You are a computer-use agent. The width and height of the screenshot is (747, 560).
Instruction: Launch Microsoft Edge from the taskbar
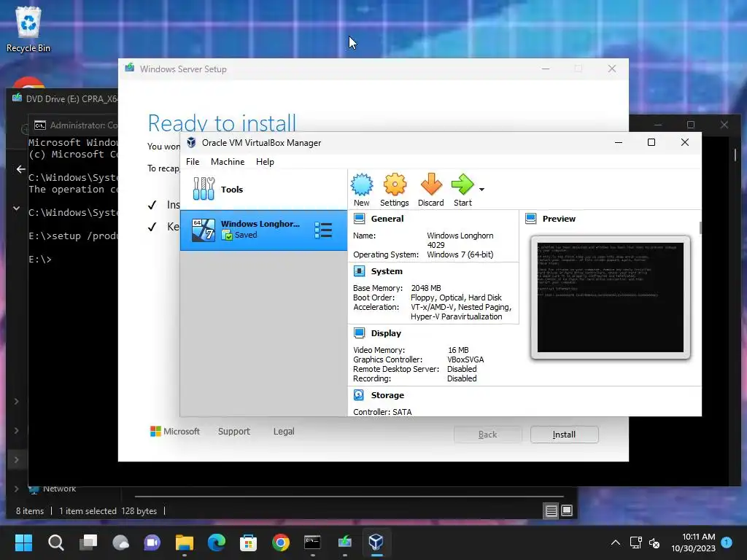pos(217,542)
